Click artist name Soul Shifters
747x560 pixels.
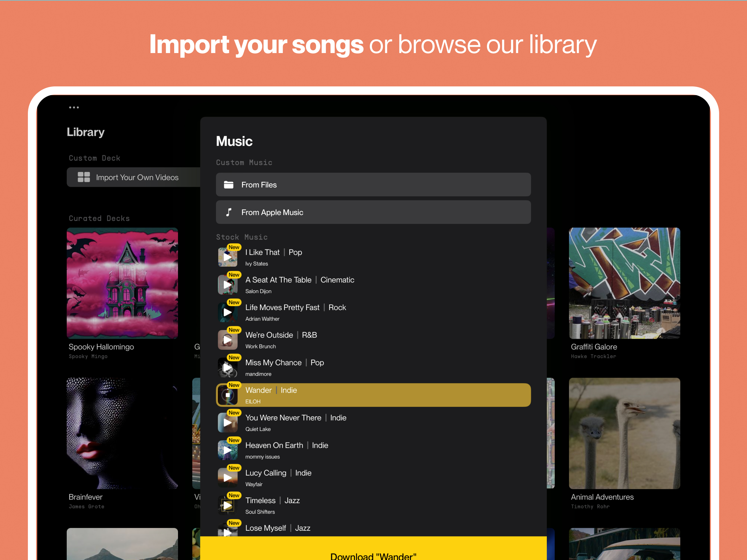260,512
